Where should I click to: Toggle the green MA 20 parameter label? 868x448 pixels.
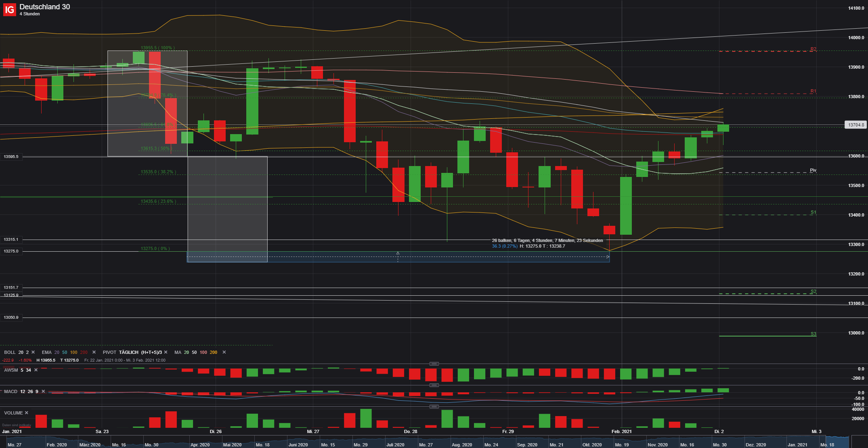pyautogui.click(x=187, y=352)
